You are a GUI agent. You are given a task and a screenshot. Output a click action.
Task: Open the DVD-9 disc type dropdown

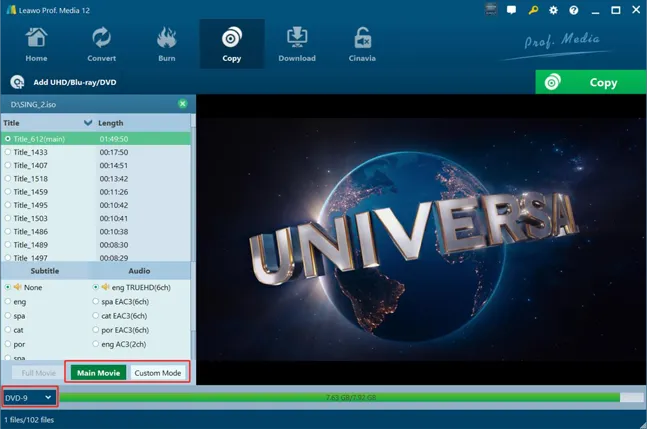pos(29,398)
